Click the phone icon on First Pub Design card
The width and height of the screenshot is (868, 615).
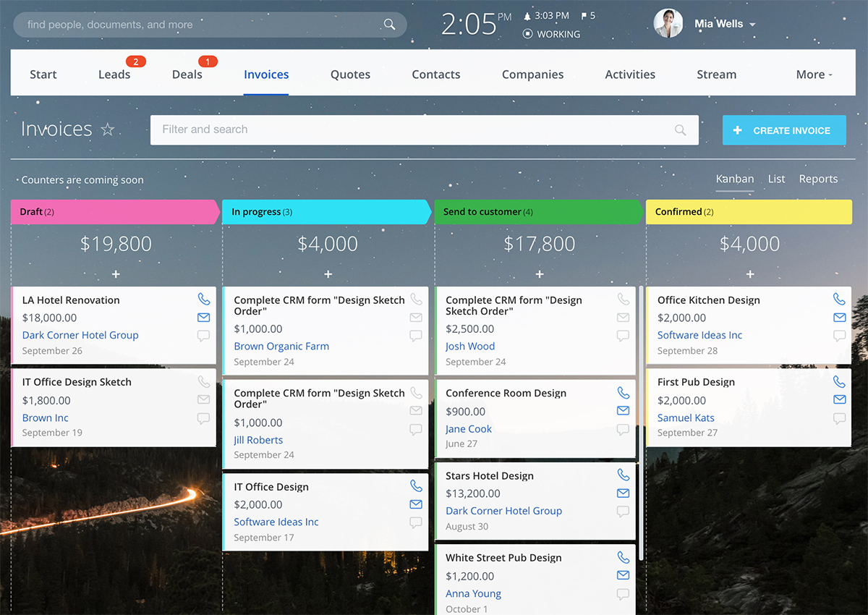click(x=839, y=381)
